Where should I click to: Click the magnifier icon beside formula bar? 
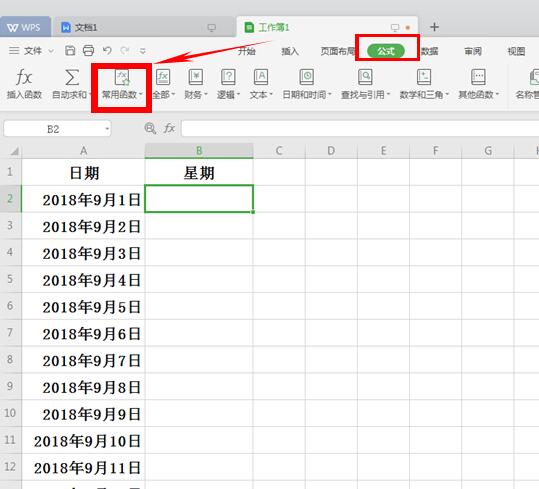[150, 129]
